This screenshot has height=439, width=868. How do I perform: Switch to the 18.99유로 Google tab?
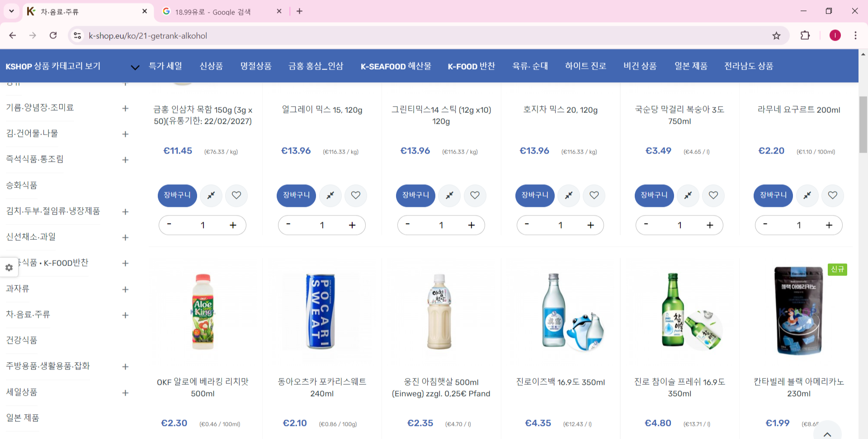point(222,12)
